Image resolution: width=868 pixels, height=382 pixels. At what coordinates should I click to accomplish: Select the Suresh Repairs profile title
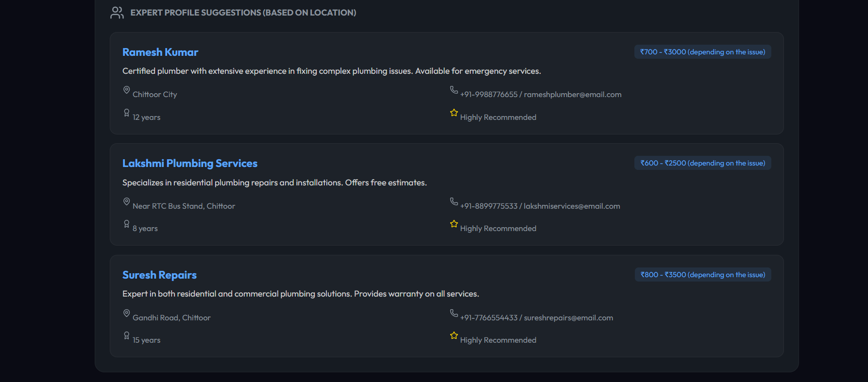[159, 275]
